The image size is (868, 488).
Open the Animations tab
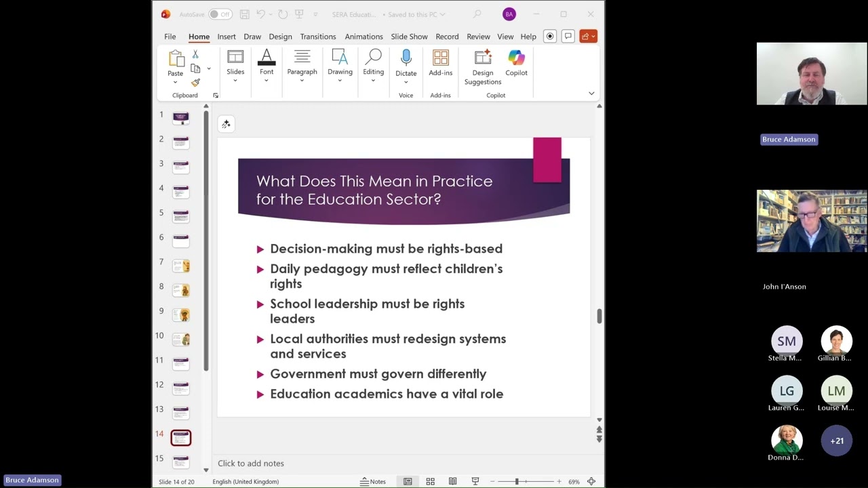click(363, 37)
